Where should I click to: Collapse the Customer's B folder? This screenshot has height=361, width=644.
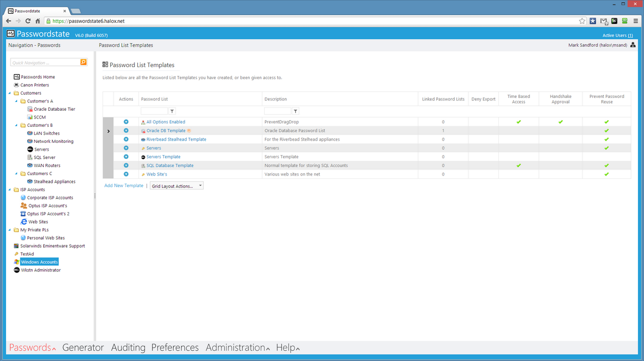[17, 125]
